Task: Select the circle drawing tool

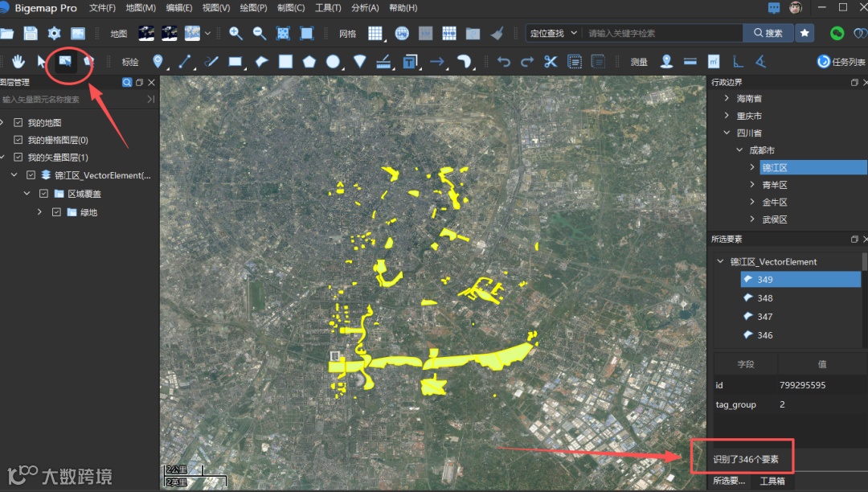Action: [333, 61]
